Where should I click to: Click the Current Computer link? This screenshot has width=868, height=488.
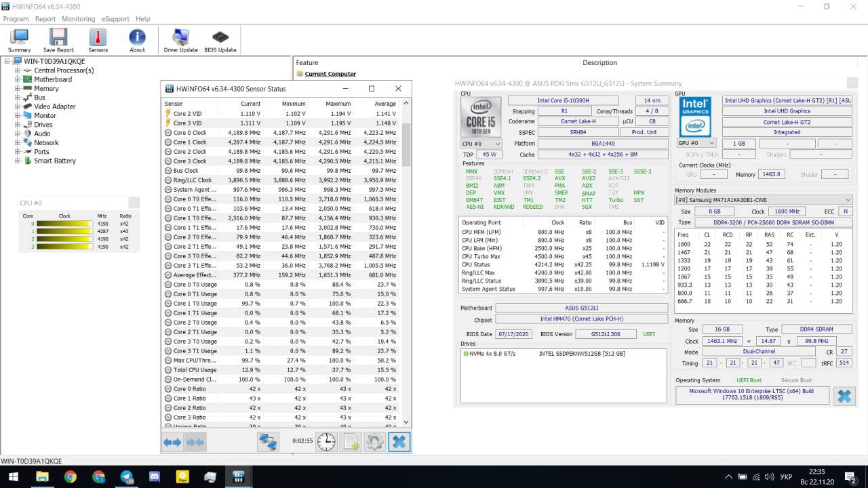(330, 74)
